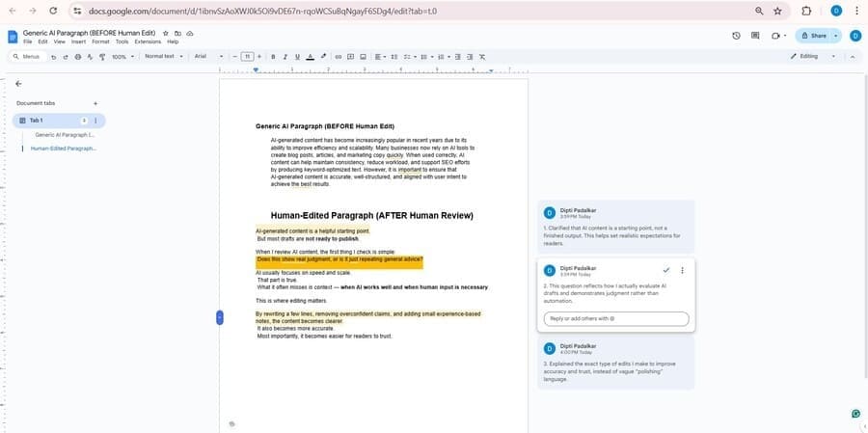868x433 pixels.
Task: Increase font size with plus button
Action: [258, 57]
